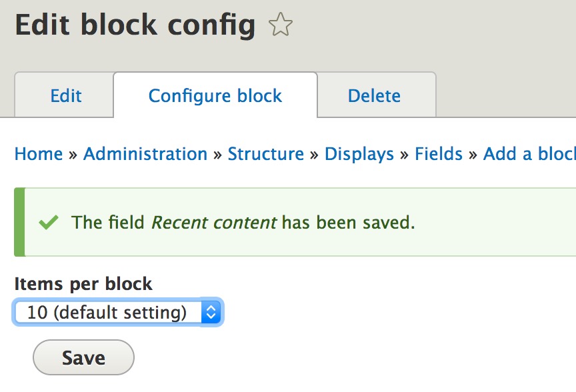This screenshot has height=392, width=576.
Task: Click the green checkmark status icon
Action: (48, 222)
